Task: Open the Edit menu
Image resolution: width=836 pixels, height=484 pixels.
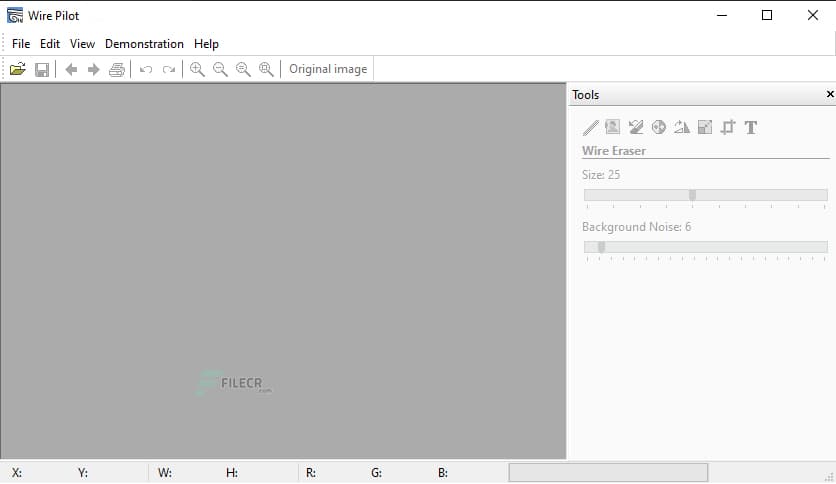Action: click(x=50, y=44)
